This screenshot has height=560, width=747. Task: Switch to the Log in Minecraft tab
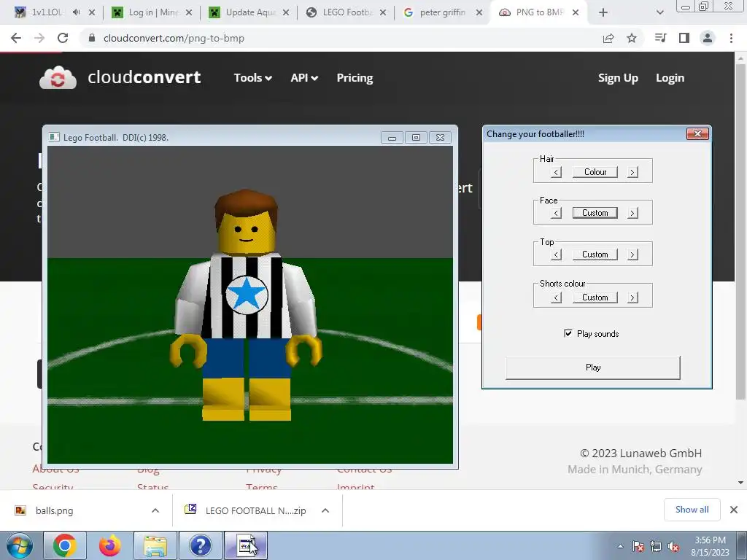click(x=152, y=12)
